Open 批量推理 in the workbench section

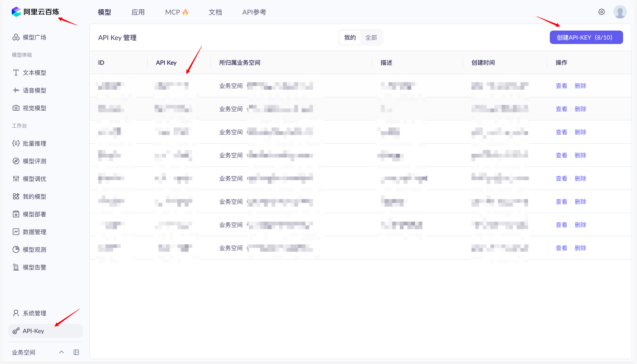pyautogui.click(x=34, y=143)
